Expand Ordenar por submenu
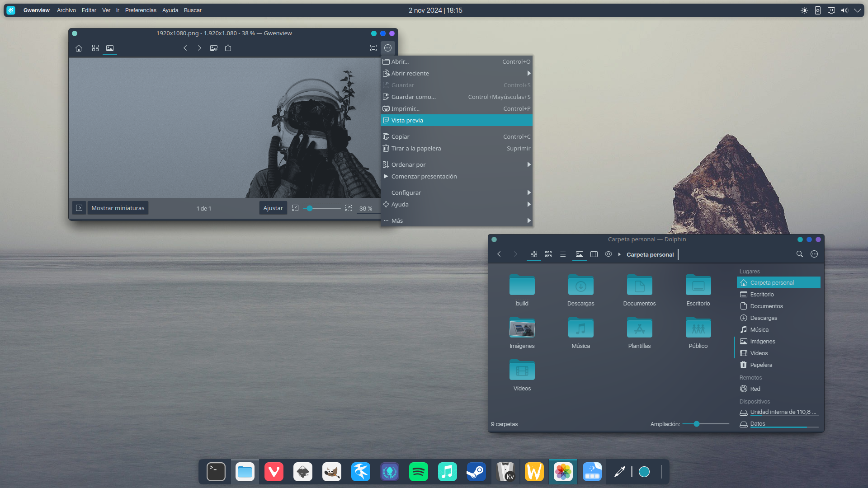The image size is (868, 488). 457,164
